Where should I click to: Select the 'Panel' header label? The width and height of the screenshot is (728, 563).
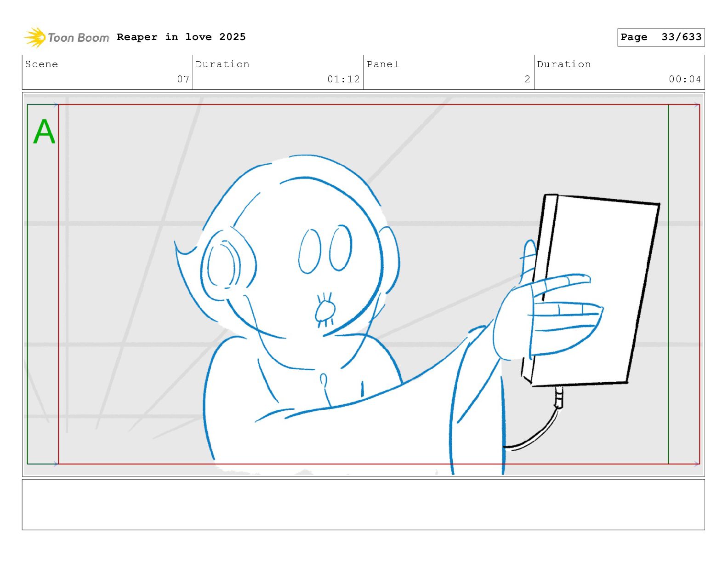(383, 64)
